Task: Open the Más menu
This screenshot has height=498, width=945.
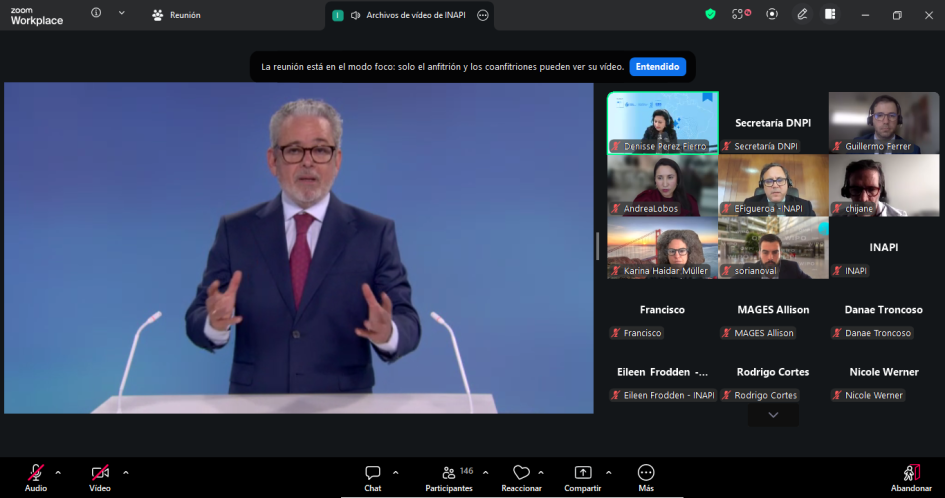Action: pos(645,479)
